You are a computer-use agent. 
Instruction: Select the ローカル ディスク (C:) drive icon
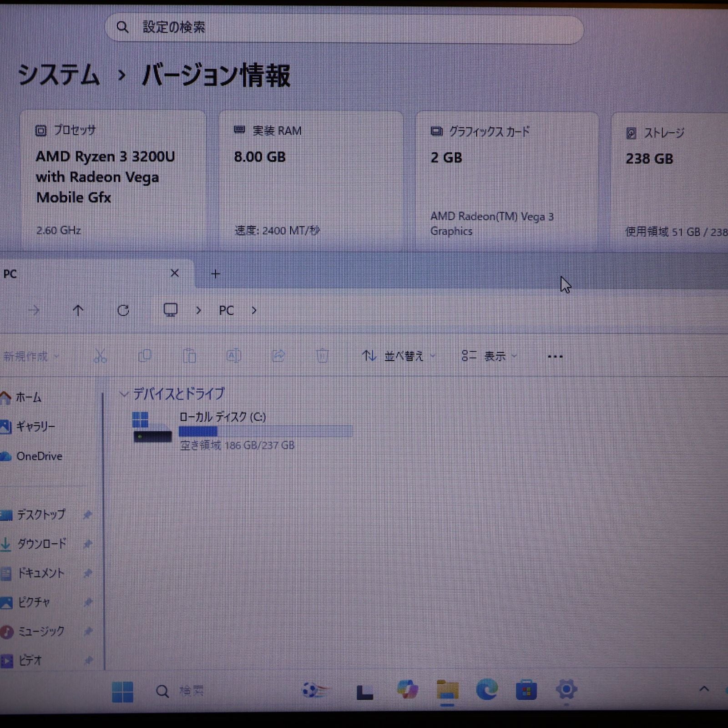[152, 427]
